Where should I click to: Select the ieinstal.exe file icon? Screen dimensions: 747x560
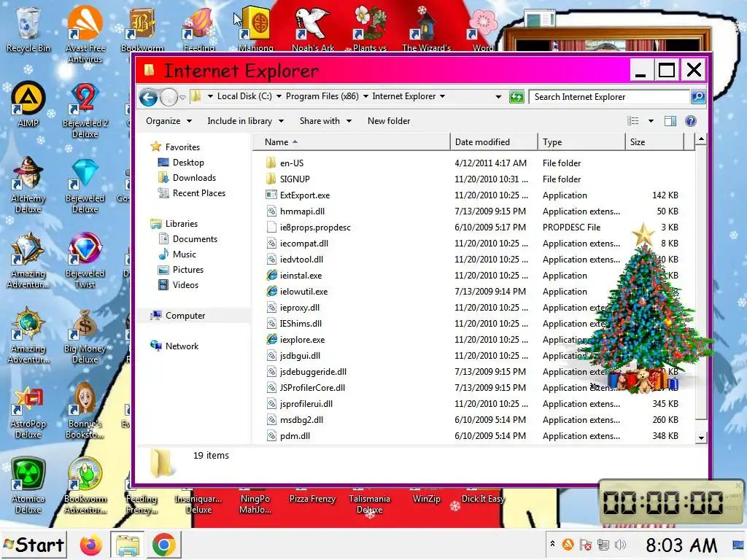271,275
